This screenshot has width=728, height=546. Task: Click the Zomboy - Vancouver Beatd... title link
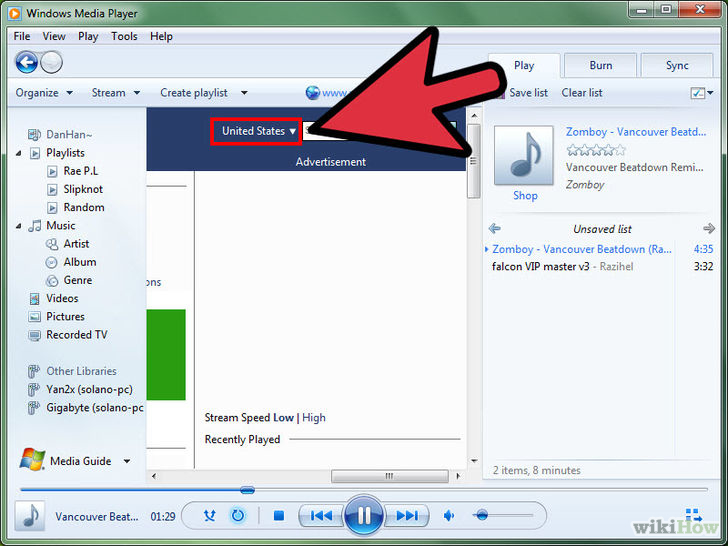pos(636,132)
